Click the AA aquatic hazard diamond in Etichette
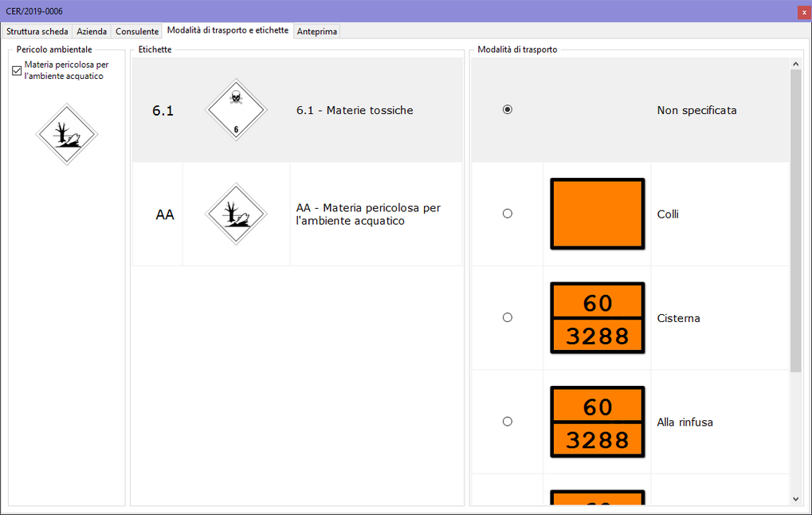This screenshot has height=515, width=812. 236,214
